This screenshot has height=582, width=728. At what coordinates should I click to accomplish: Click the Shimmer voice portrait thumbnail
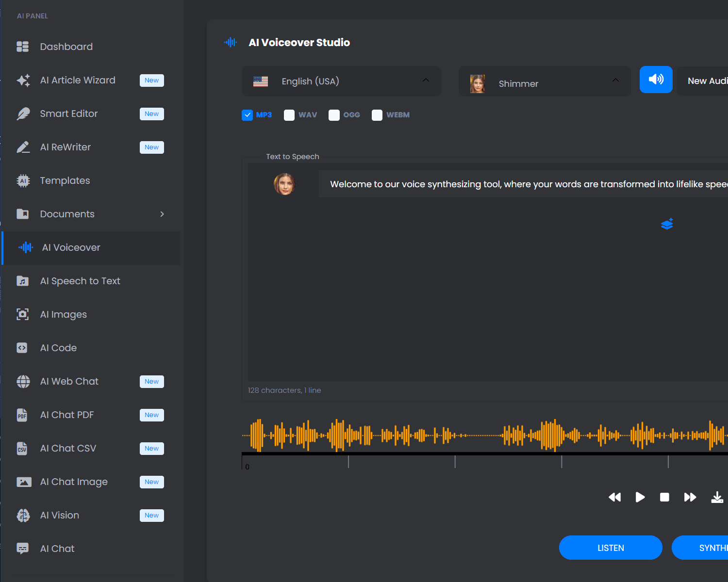pos(478,83)
